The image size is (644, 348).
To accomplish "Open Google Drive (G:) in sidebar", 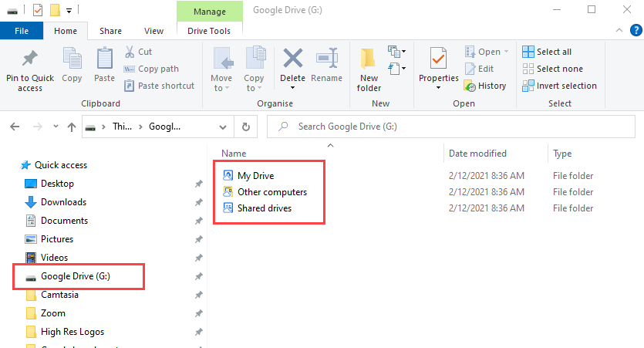I will [x=68, y=276].
